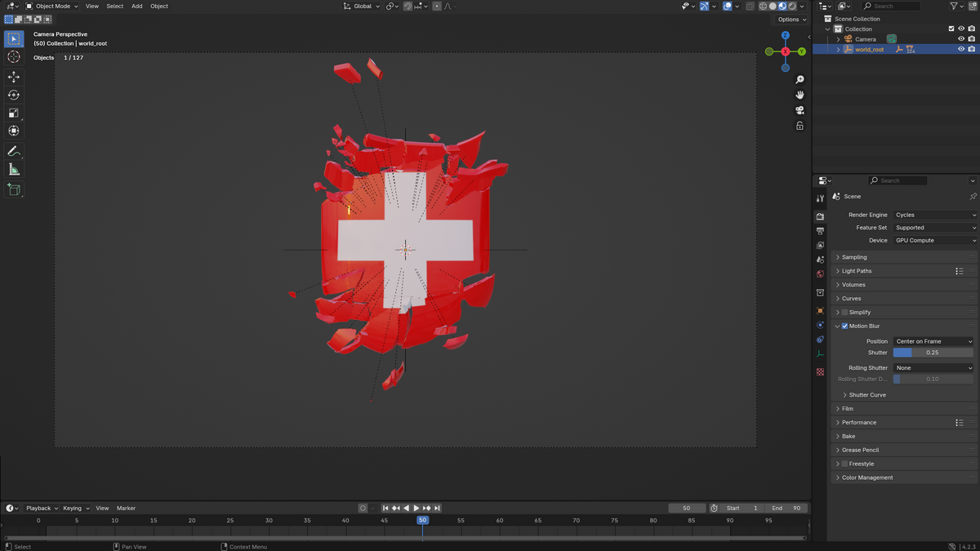
Task: Open the Select menu
Action: tap(115, 6)
